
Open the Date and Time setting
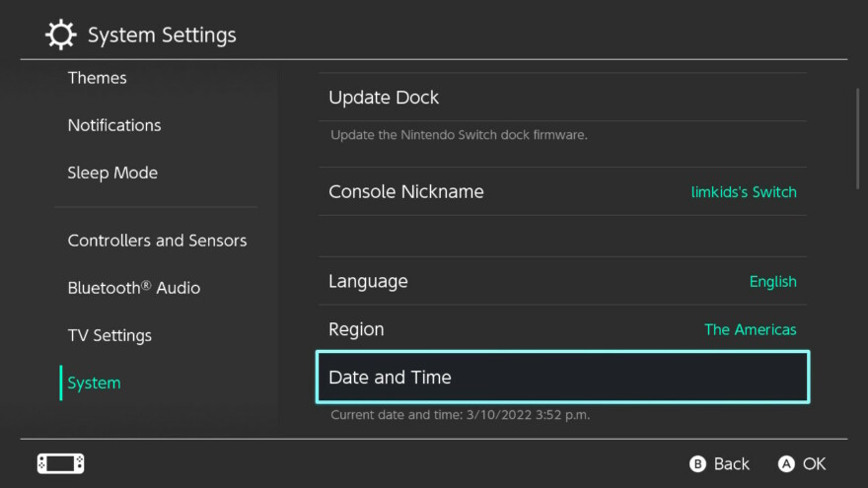(562, 377)
